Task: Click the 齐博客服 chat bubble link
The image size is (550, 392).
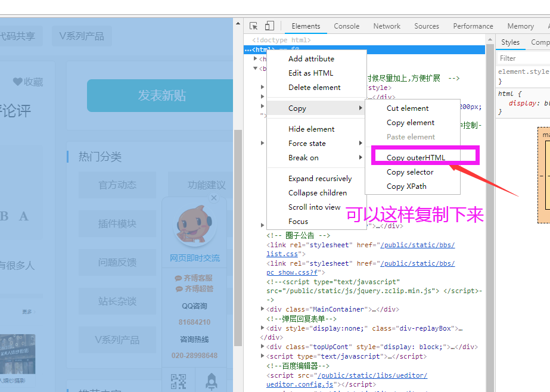Action: (194, 278)
